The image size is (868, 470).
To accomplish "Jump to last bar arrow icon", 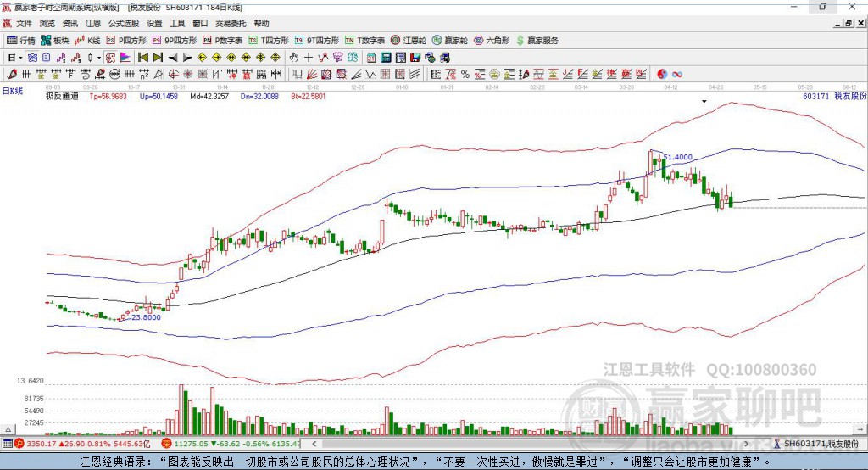I will click(x=158, y=58).
